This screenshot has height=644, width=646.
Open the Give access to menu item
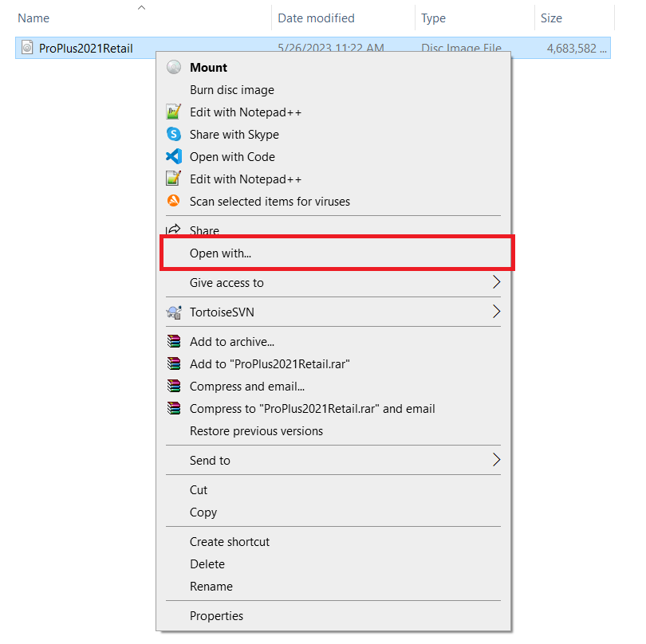(x=333, y=282)
